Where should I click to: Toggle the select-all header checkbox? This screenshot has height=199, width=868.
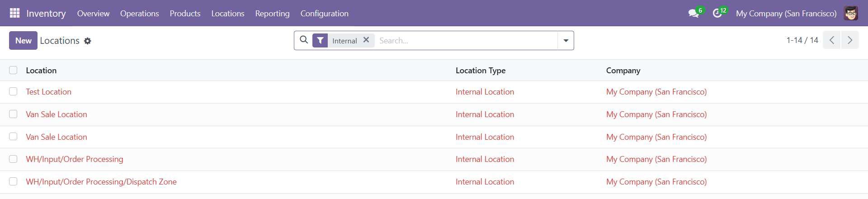click(x=13, y=70)
